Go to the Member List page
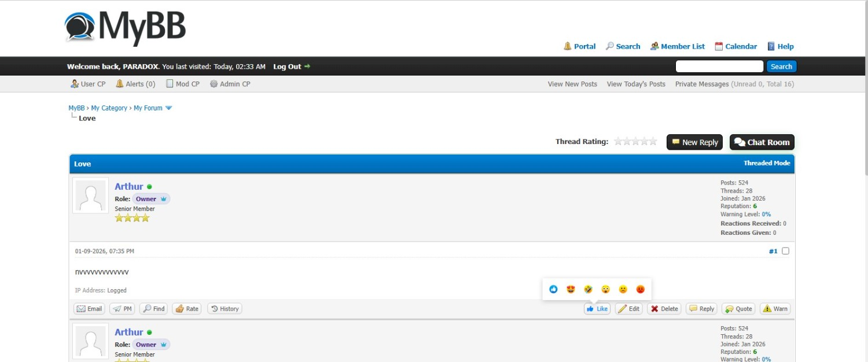The height and width of the screenshot is (362, 868). click(678, 46)
